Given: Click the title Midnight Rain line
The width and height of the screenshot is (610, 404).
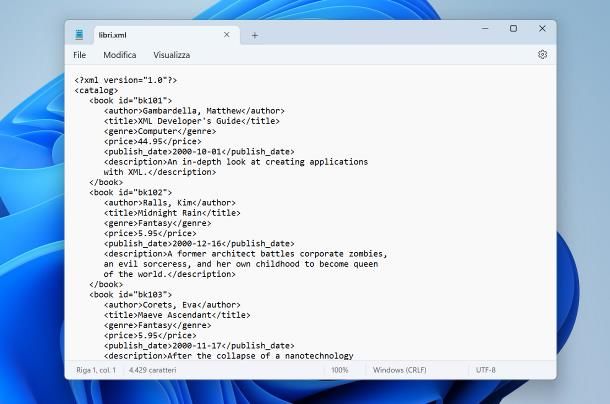Looking at the screenshot, I should coord(172,213).
